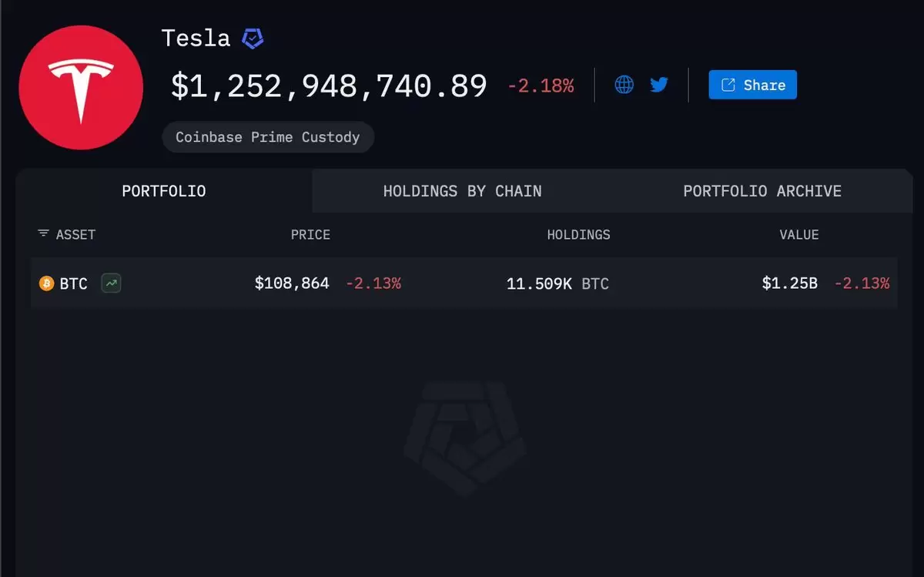Click the BTC asset name
924x577 pixels.
[x=74, y=283]
